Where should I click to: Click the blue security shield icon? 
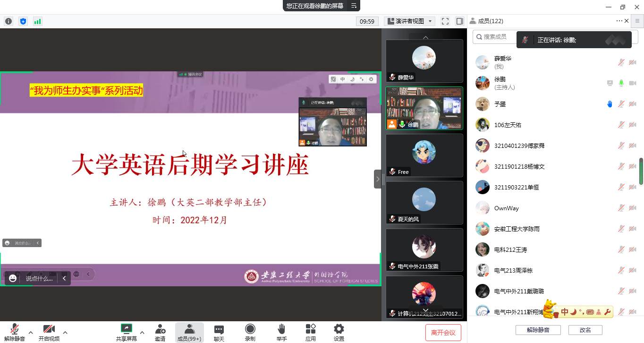click(23, 21)
